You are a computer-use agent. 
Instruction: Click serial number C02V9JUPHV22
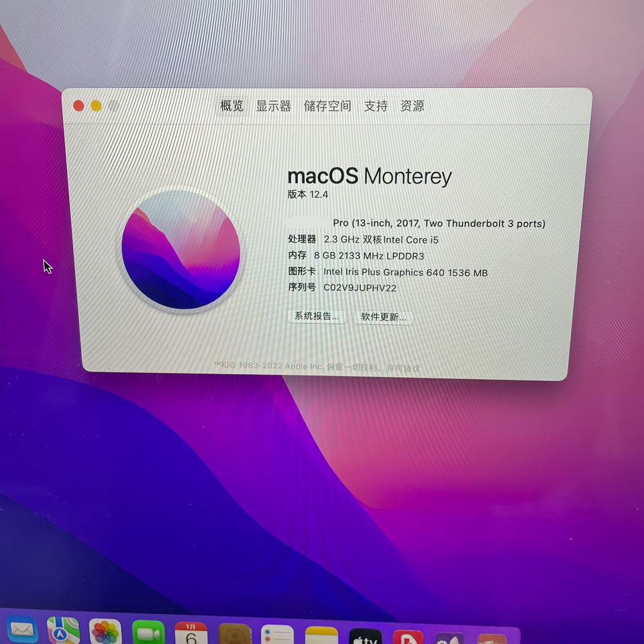click(x=360, y=288)
